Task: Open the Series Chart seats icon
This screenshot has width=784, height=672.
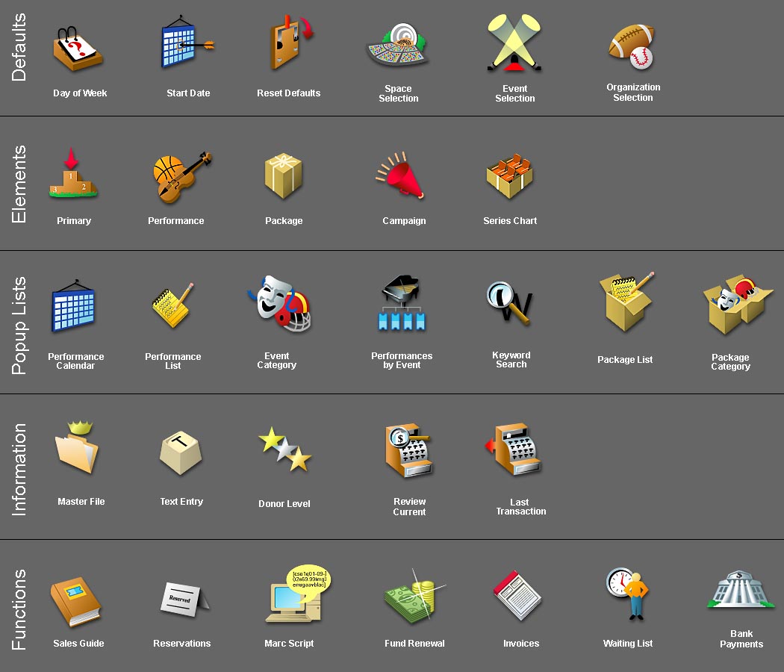Action: point(509,176)
